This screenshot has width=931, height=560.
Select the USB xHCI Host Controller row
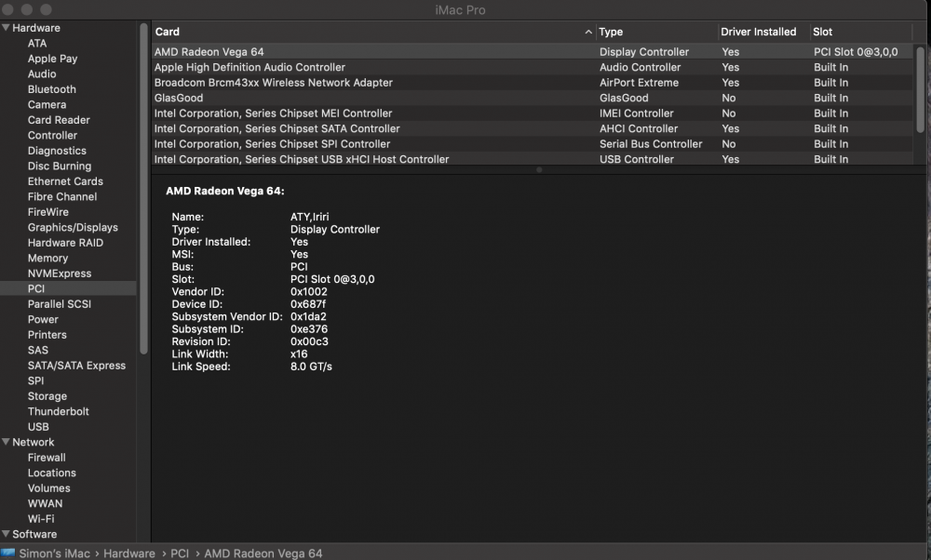533,159
